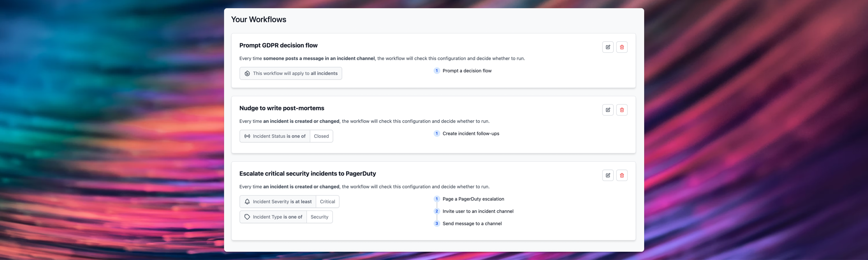This screenshot has width=868, height=260.
Task: Select the Closed status value chip
Action: (x=321, y=136)
